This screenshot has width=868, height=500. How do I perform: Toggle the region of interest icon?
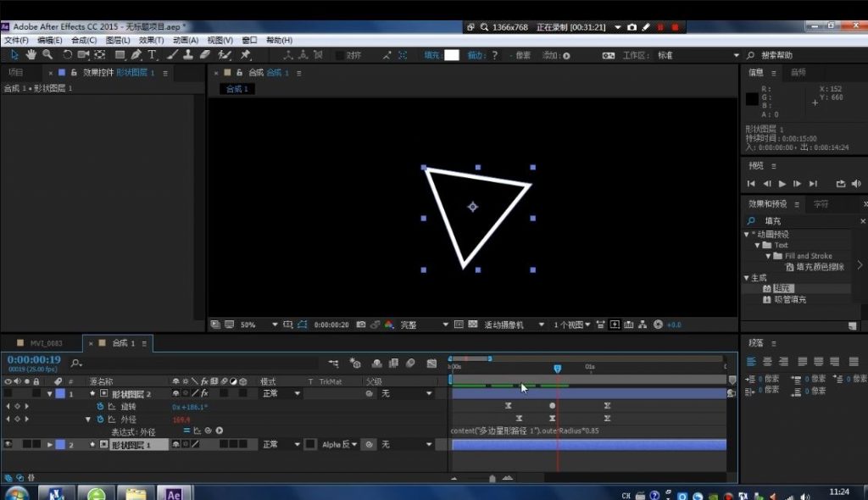(x=459, y=325)
